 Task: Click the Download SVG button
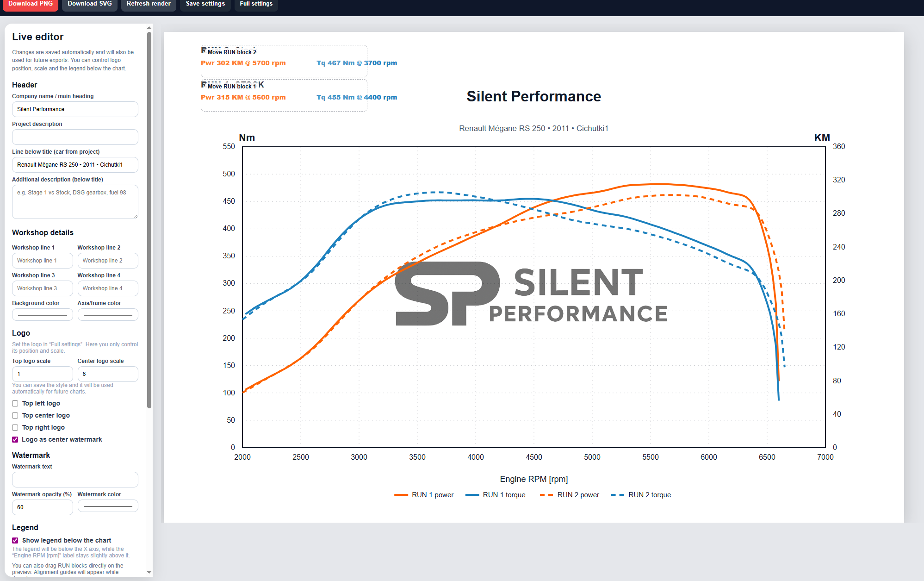coord(89,4)
